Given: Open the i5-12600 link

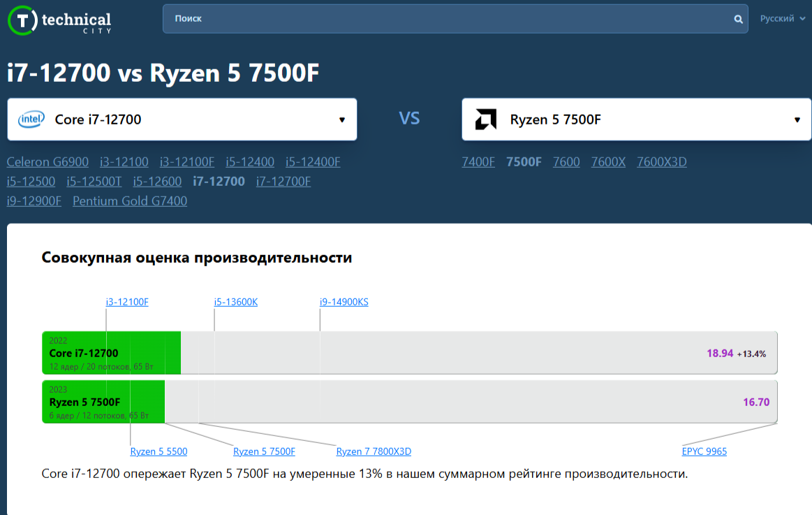Looking at the screenshot, I should [157, 182].
